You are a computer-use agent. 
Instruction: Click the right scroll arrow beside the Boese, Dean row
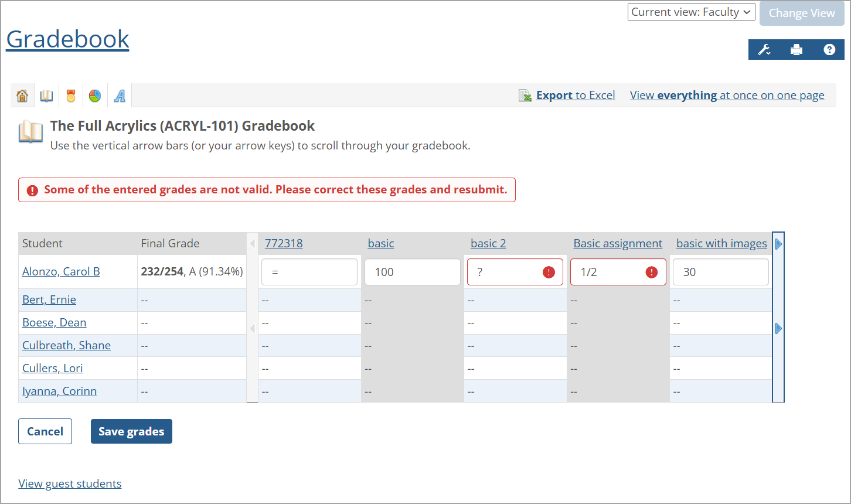tap(778, 328)
